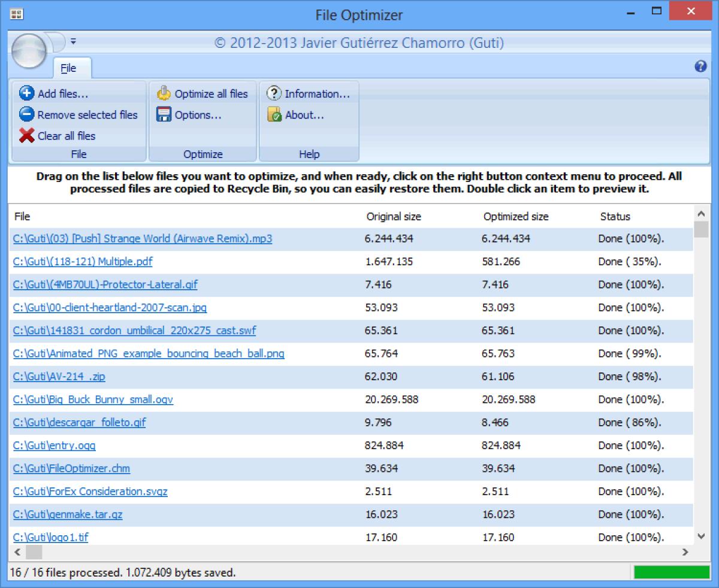Open the FileOptimizer.chm link
This screenshot has height=588, width=719.
72,468
